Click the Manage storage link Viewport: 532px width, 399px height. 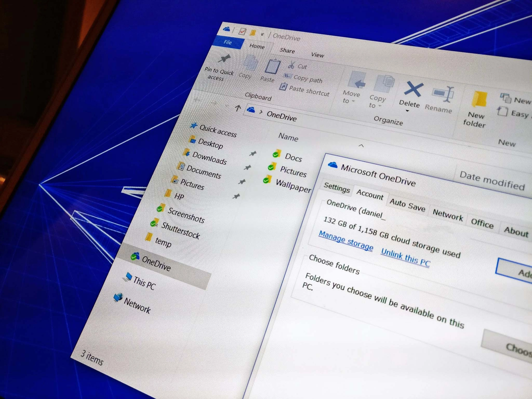point(346,240)
